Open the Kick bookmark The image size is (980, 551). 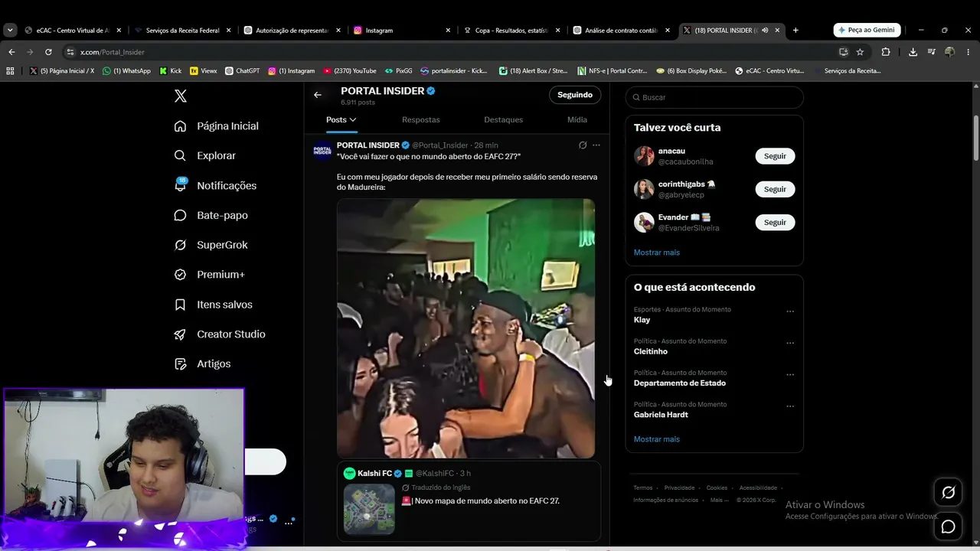tap(171, 71)
